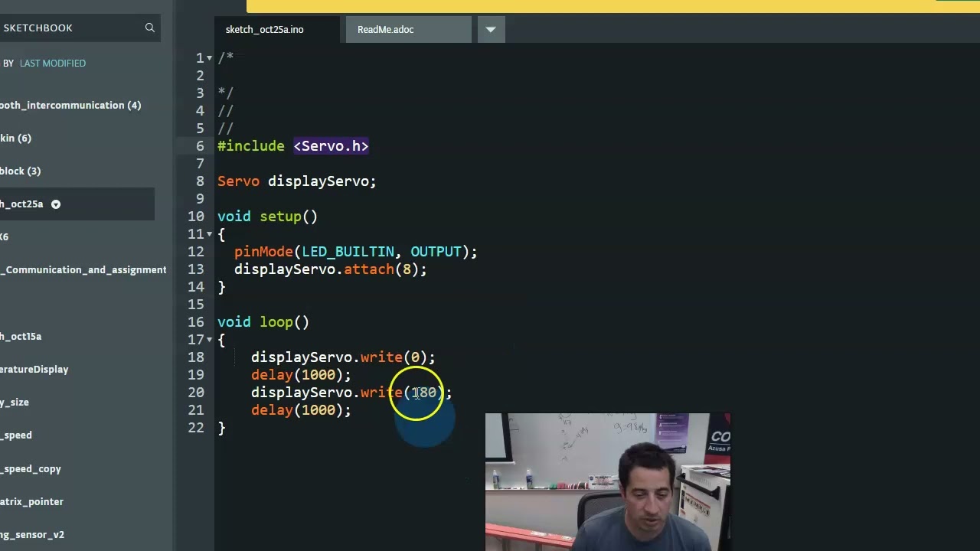Screen dimensions: 980x551
Task: Click the webcam video overlay
Action: pos(608,482)
